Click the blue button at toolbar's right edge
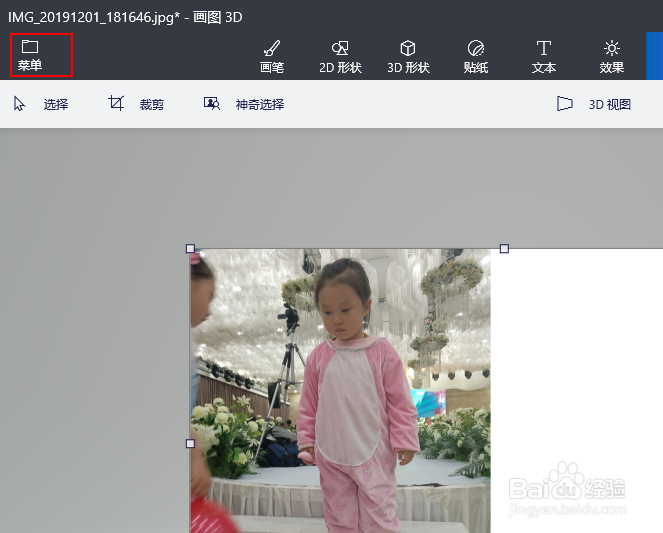Viewport: 663px width, 533px height. pos(655,56)
